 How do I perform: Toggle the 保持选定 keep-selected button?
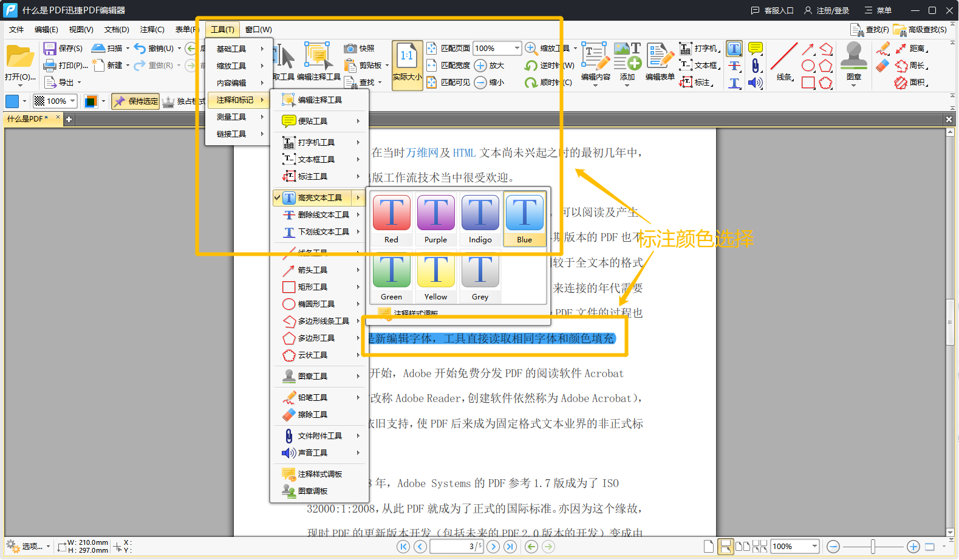tap(136, 101)
